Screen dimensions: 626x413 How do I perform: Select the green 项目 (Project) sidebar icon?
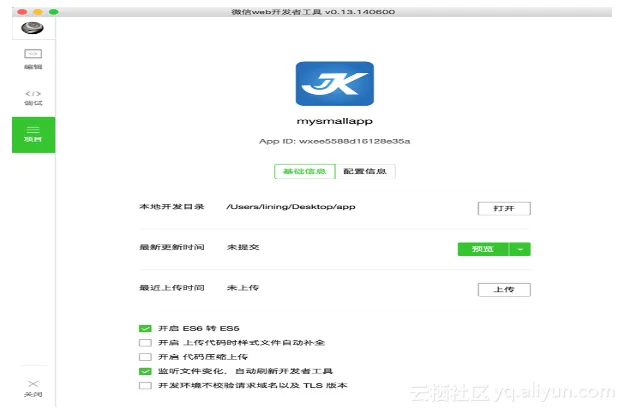[34, 135]
